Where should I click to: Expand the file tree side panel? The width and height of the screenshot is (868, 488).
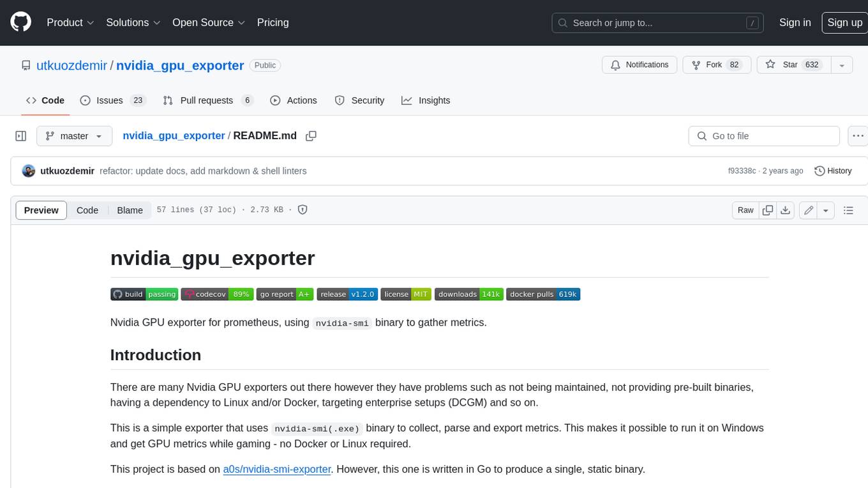[x=20, y=136]
